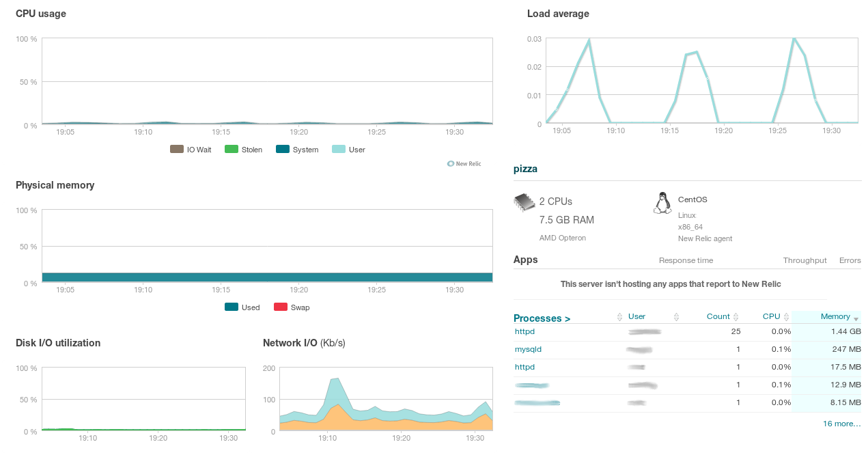Click the 247 MB memory value
Viewport: 868px width, 455px height.
[848, 349]
